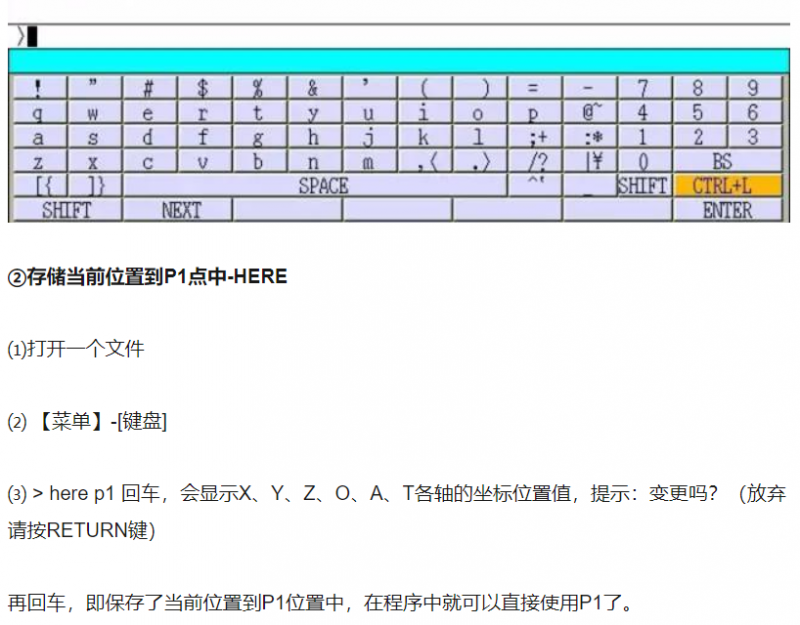Click the 'm' letter key

pos(370,161)
